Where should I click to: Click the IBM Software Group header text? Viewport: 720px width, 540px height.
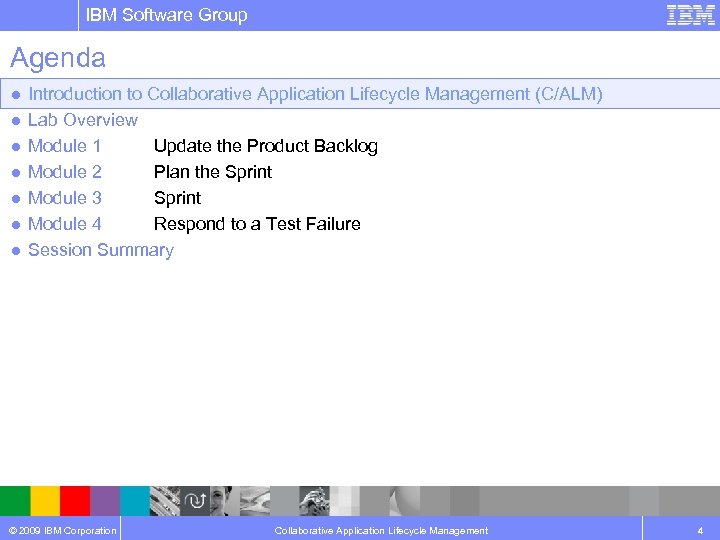[166, 15]
